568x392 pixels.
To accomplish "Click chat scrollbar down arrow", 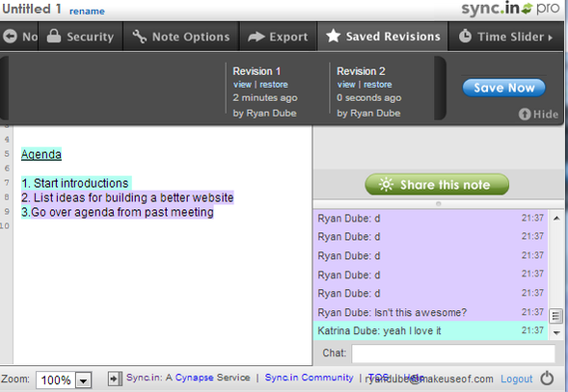I will pos(556,332).
